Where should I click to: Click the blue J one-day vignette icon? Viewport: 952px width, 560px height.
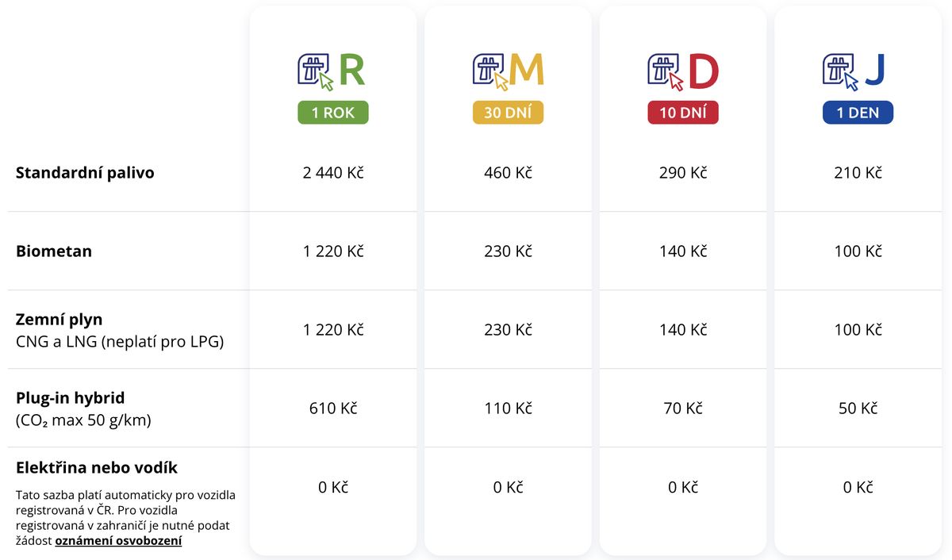click(x=858, y=71)
